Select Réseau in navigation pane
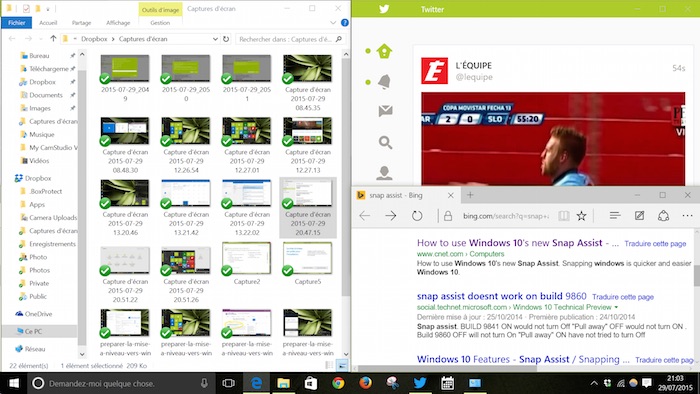 (x=35, y=349)
